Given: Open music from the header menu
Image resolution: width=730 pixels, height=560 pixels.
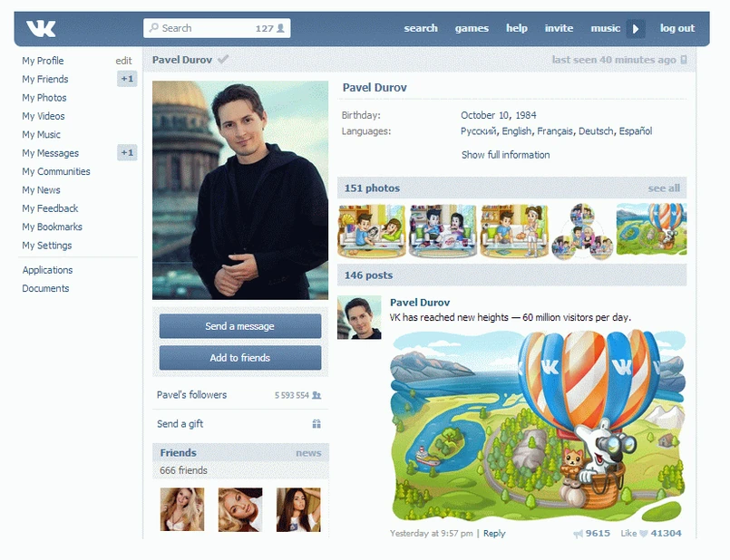Looking at the screenshot, I should 605,28.
